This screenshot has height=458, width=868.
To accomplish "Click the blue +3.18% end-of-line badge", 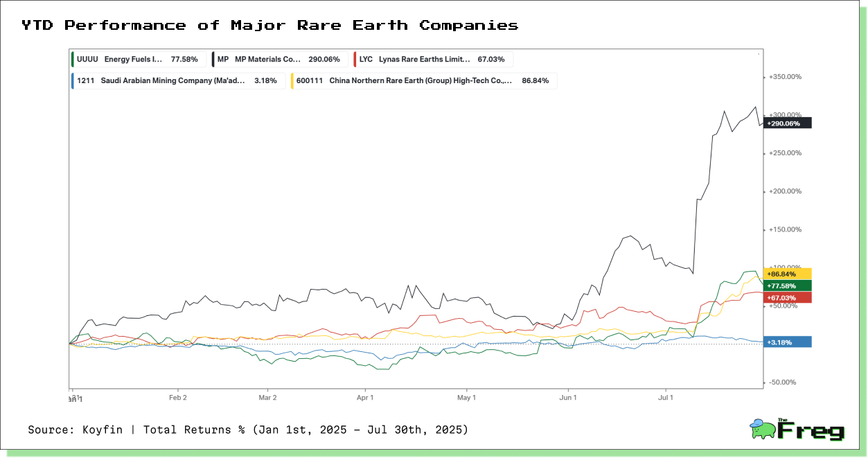I will tap(787, 342).
